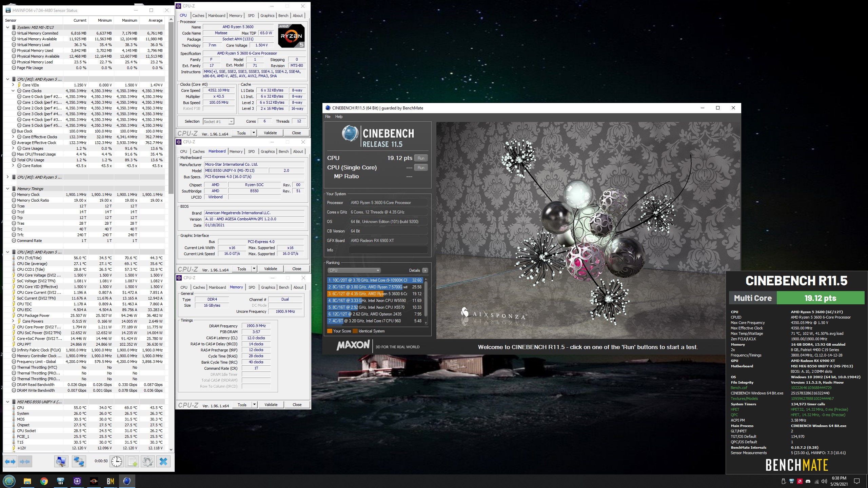868x488 pixels.
Task: Expand Core Effective Clocks node
Action: (x=13, y=137)
